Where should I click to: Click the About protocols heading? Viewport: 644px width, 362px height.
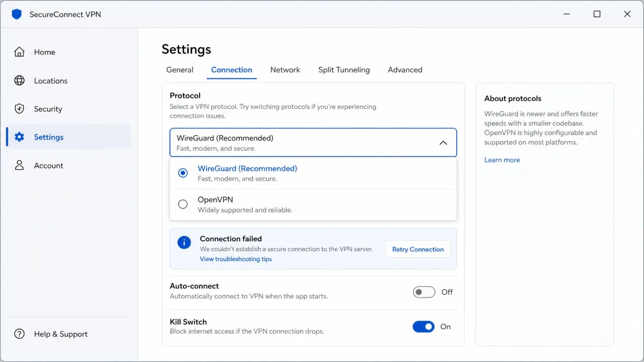click(x=513, y=99)
